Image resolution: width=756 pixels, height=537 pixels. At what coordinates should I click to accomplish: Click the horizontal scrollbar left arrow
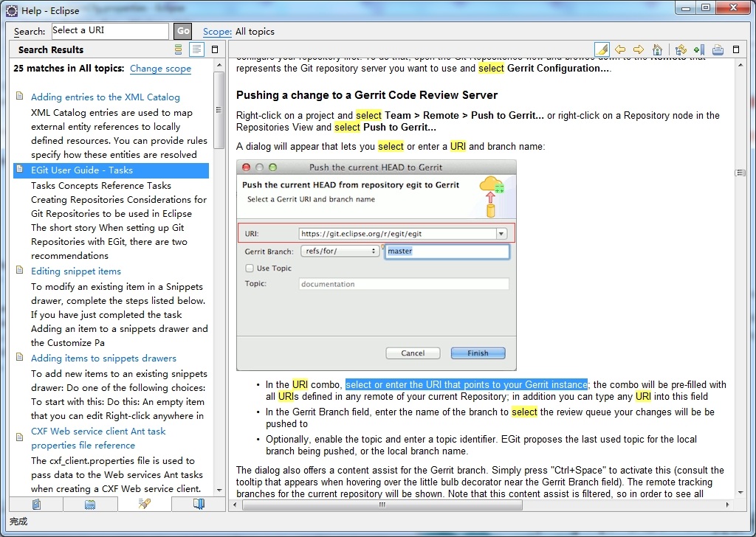coord(235,505)
